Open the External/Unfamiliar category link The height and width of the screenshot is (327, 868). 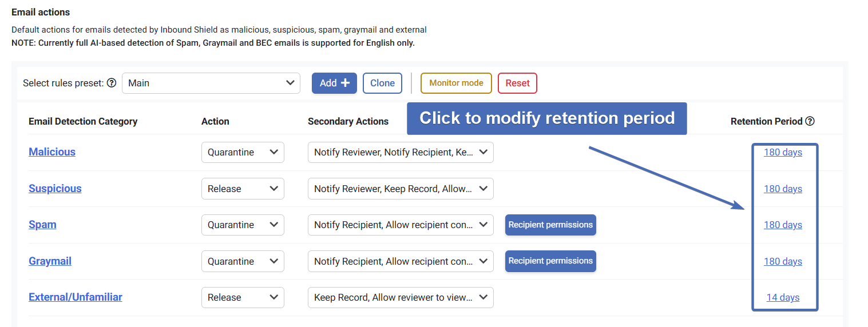pos(76,297)
